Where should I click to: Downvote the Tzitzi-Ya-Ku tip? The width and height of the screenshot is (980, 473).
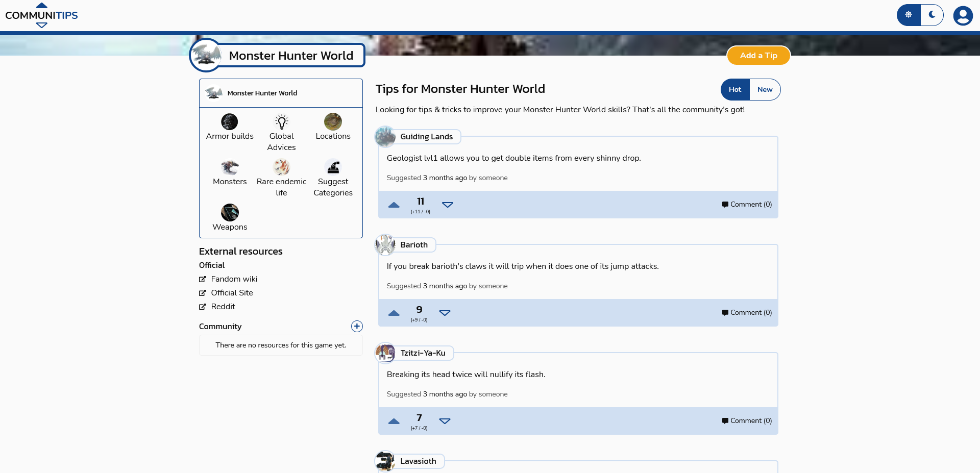click(x=445, y=421)
